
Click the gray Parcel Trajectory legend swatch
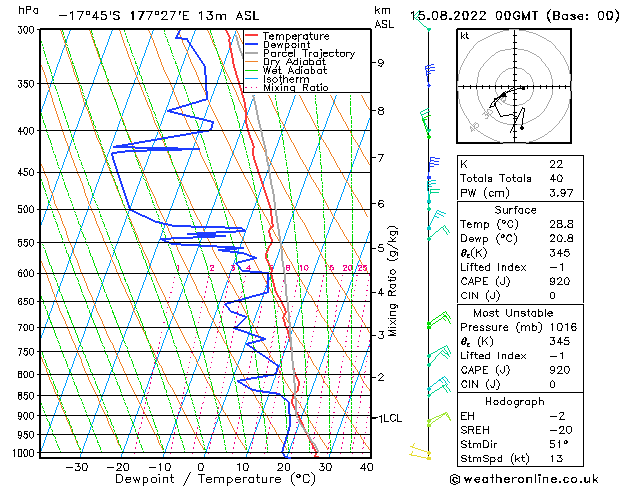[251, 53]
